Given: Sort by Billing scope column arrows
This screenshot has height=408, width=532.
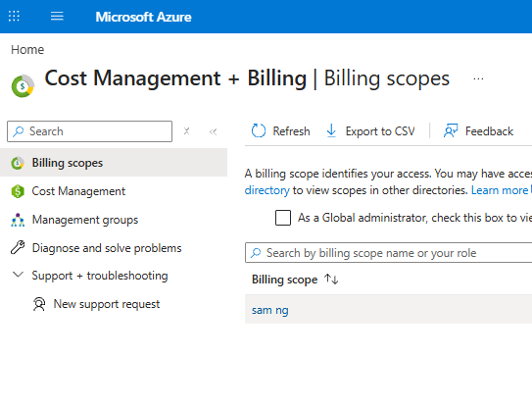Looking at the screenshot, I should pyautogui.click(x=331, y=280).
